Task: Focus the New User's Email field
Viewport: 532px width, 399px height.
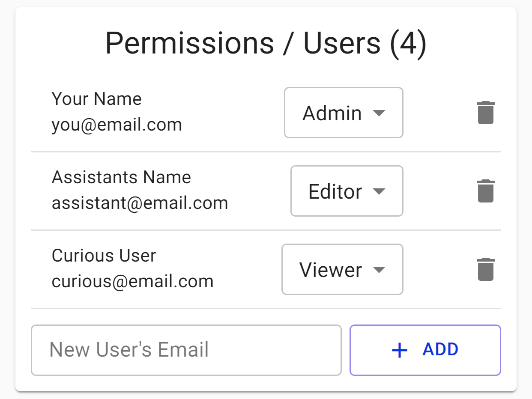Action: [x=186, y=350]
